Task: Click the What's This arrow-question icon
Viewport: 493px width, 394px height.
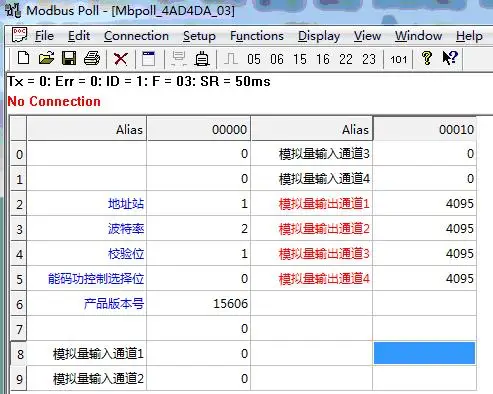Action: click(450, 58)
